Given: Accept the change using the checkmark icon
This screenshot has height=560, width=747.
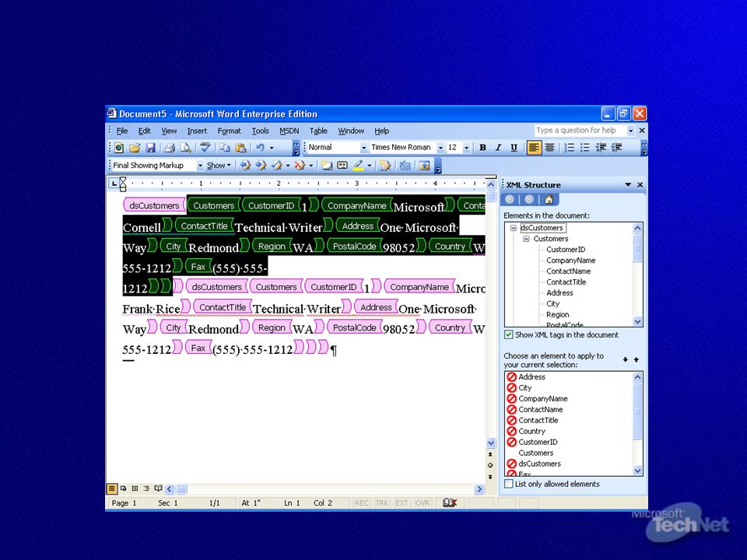Looking at the screenshot, I should pos(277,166).
